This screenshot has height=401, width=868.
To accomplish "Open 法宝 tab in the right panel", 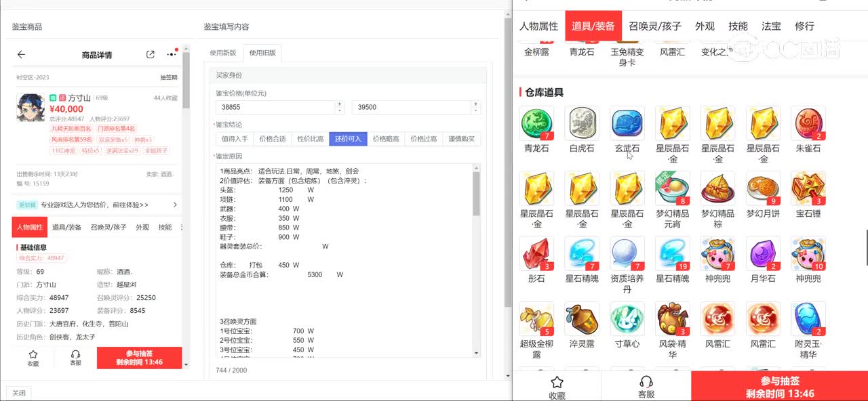I will 771,26.
